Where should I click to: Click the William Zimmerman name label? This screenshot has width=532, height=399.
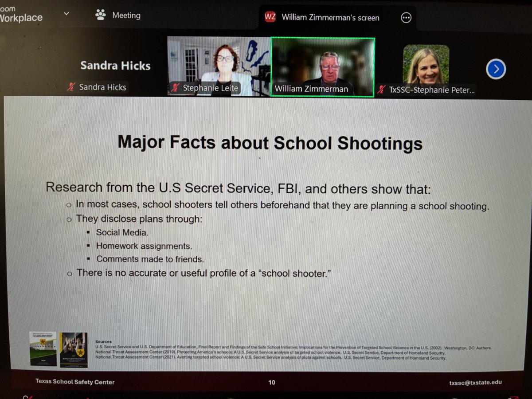(x=311, y=89)
